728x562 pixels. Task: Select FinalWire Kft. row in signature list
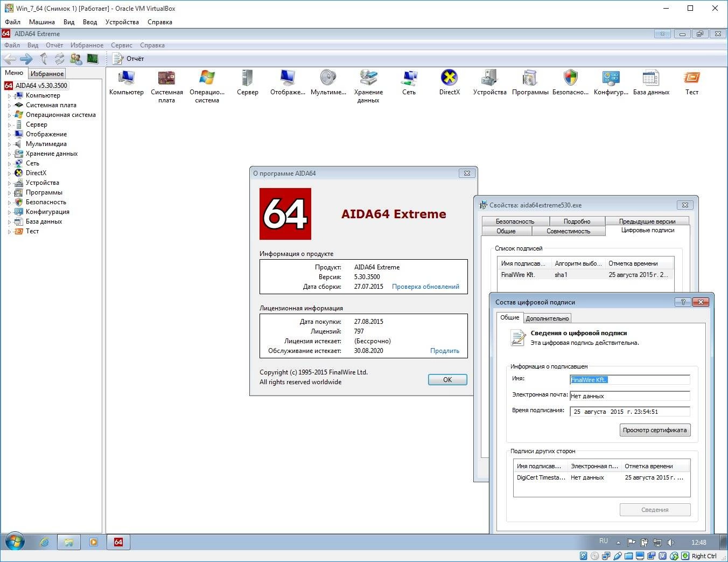coord(585,275)
